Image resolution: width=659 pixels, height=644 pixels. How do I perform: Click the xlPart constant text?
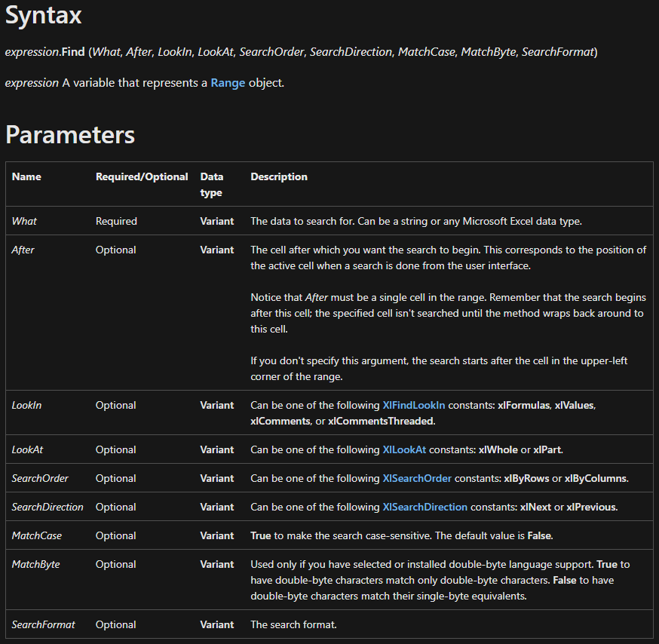[x=547, y=449]
